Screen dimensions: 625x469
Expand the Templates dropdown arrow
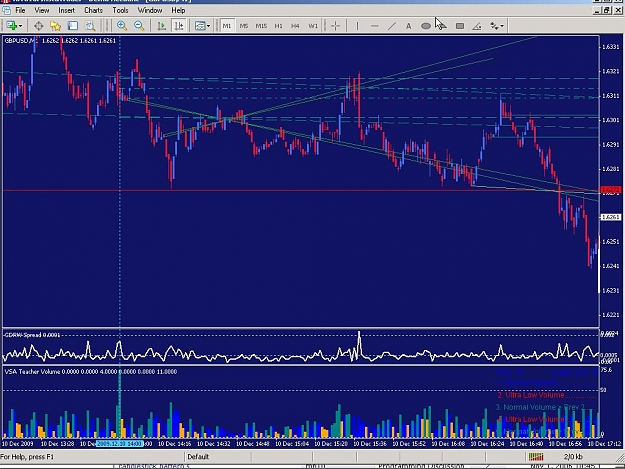(x=208, y=26)
